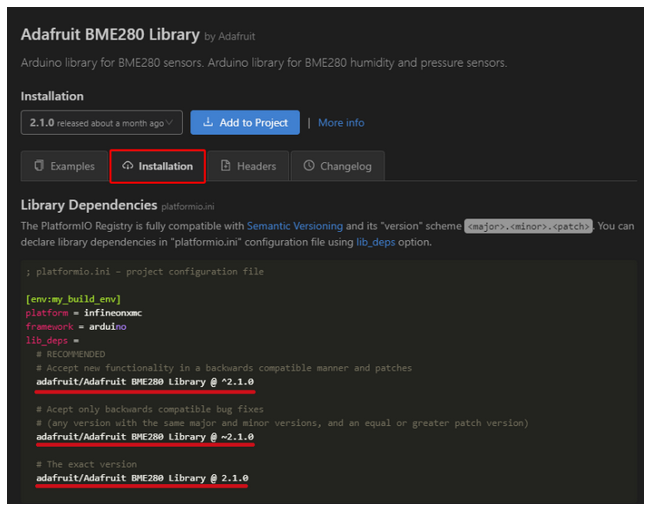Click the platformio.ini label beside Library Dependencies
651x512 pixels.
pos(188,207)
